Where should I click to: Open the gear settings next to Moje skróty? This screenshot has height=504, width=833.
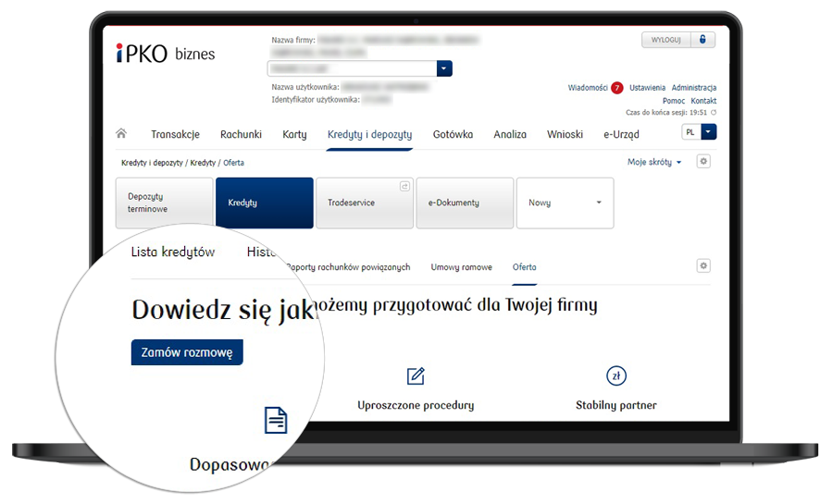pyautogui.click(x=703, y=162)
